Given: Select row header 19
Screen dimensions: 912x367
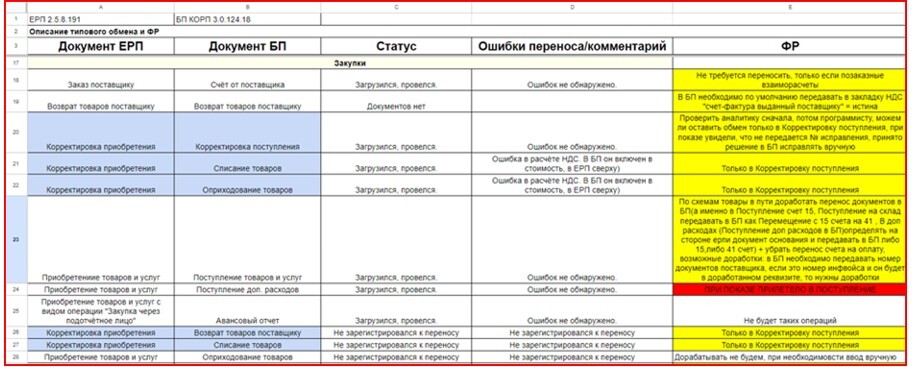Looking at the screenshot, I should (x=15, y=101).
